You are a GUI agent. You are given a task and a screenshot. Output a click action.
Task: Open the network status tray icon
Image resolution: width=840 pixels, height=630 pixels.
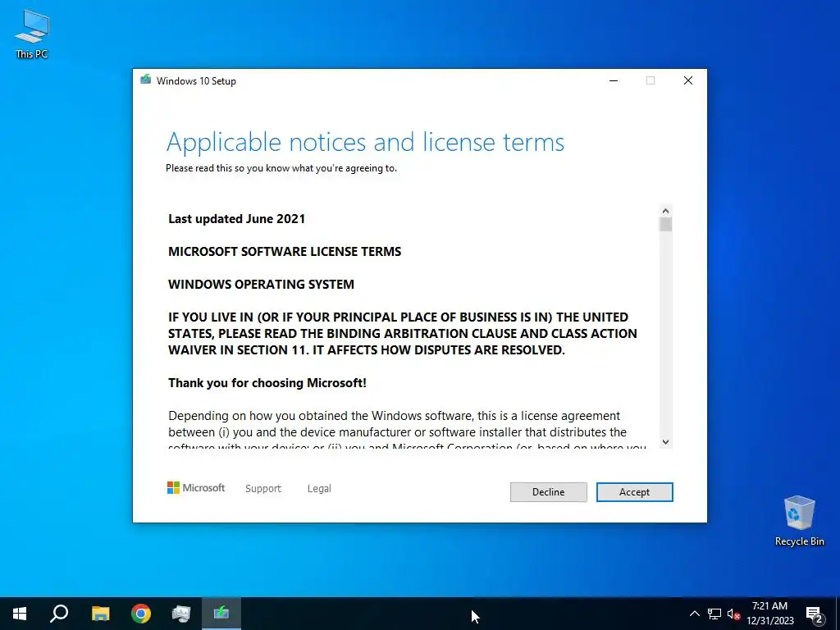click(x=714, y=614)
